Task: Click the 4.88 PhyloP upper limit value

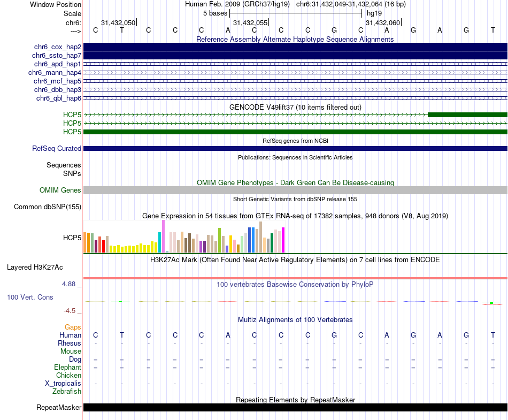Action: coord(68,284)
